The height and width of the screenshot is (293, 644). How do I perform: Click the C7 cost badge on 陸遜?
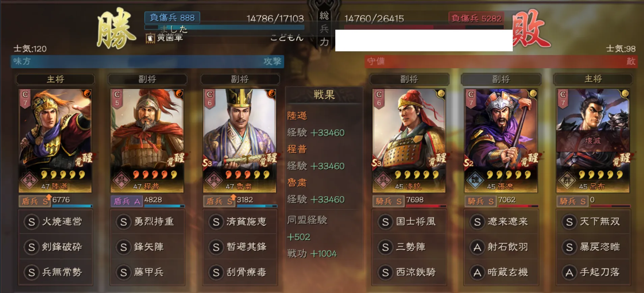pyautogui.click(x=25, y=98)
